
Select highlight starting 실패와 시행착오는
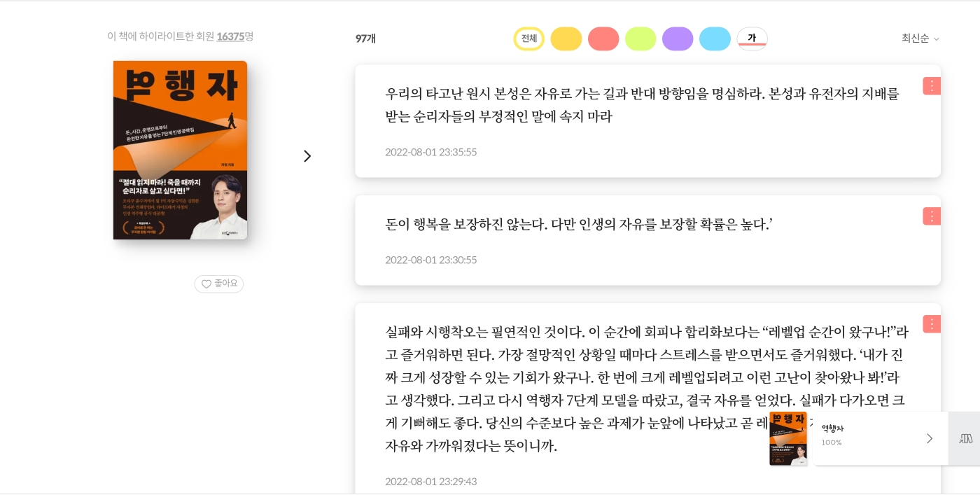647,389
